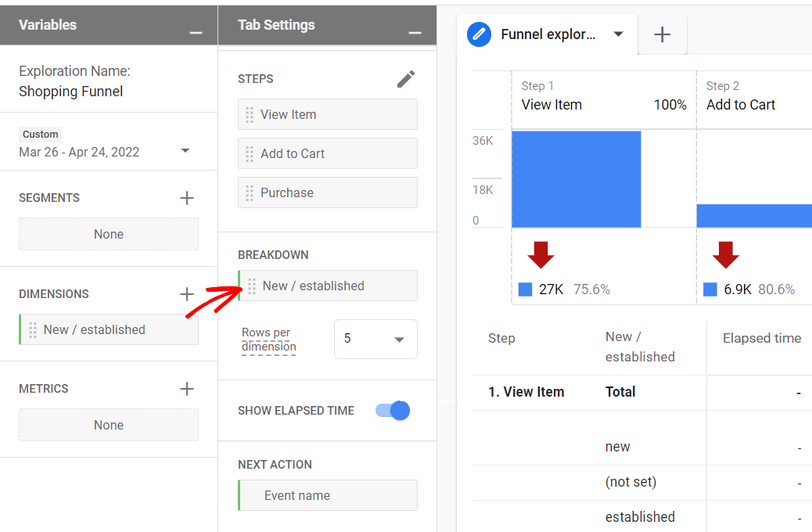This screenshot has height=532, width=812.
Task: Click the None box under SEGMENTS
Action: [x=108, y=234]
